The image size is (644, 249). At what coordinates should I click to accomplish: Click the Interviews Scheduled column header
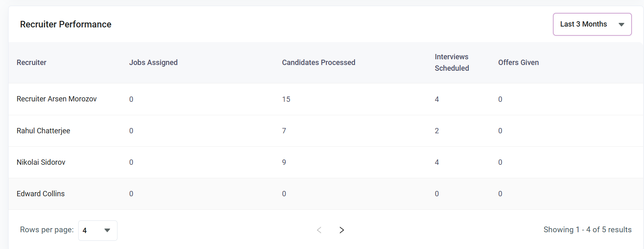(x=452, y=63)
